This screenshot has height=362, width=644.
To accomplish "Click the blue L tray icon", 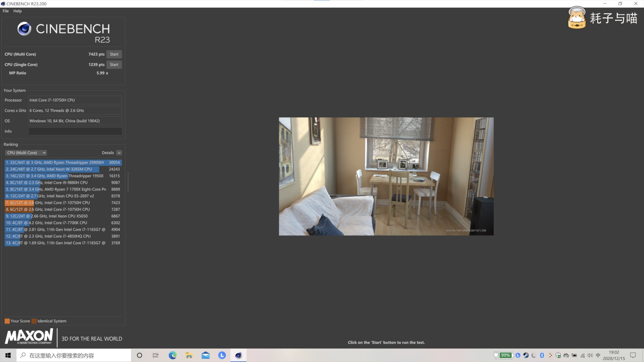I will [518, 355].
